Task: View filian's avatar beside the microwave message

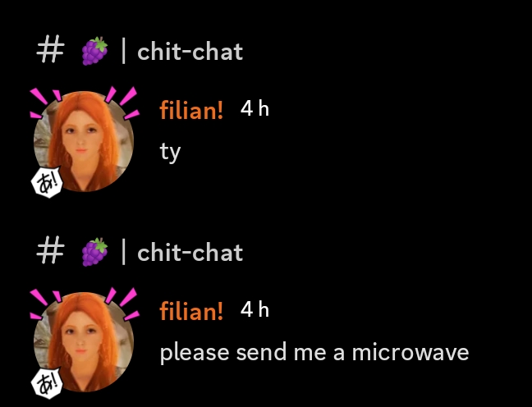Action: point(84,342)
